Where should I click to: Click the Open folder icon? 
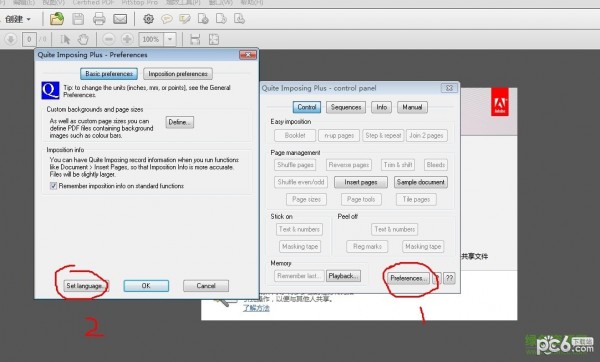point(57,19)
